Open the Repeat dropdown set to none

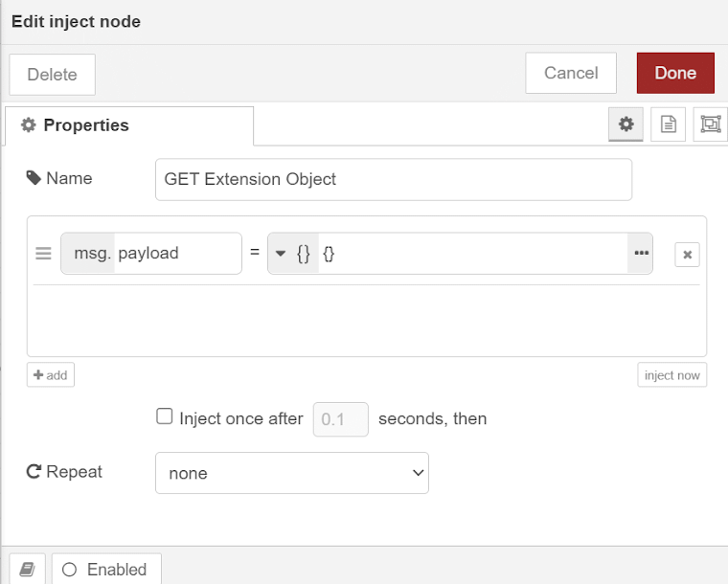[291, 473]
